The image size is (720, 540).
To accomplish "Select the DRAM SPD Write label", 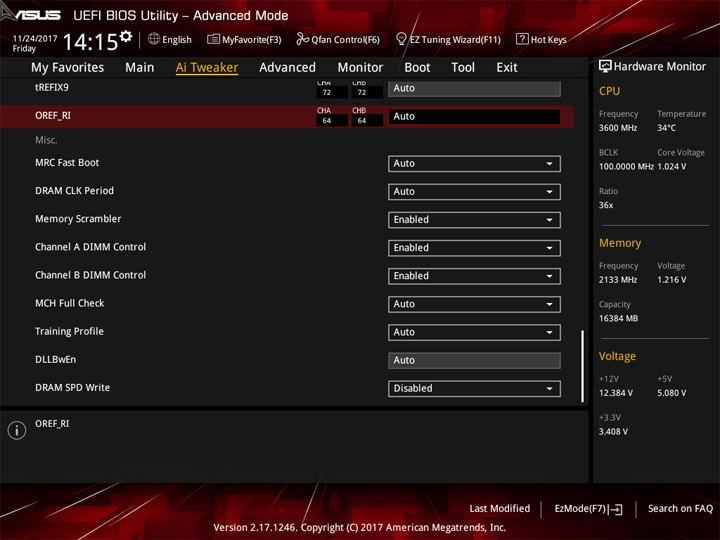I will point(73,388).
